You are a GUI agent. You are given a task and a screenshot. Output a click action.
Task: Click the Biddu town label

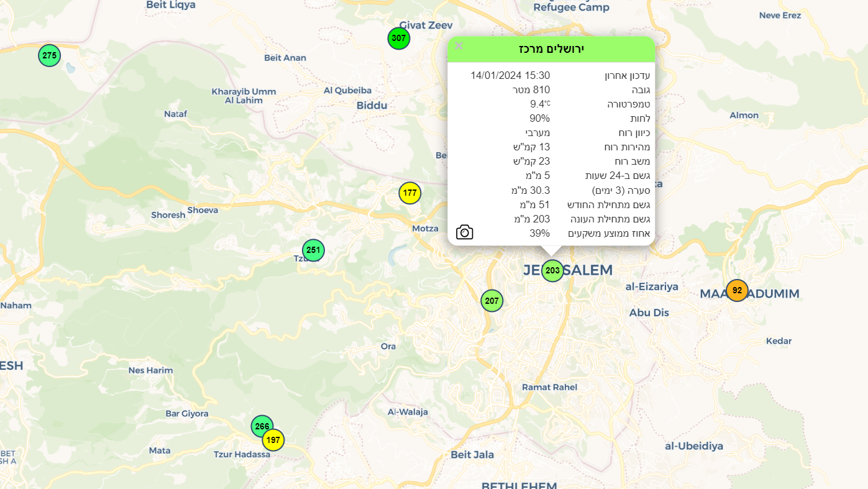click(372, 106)
